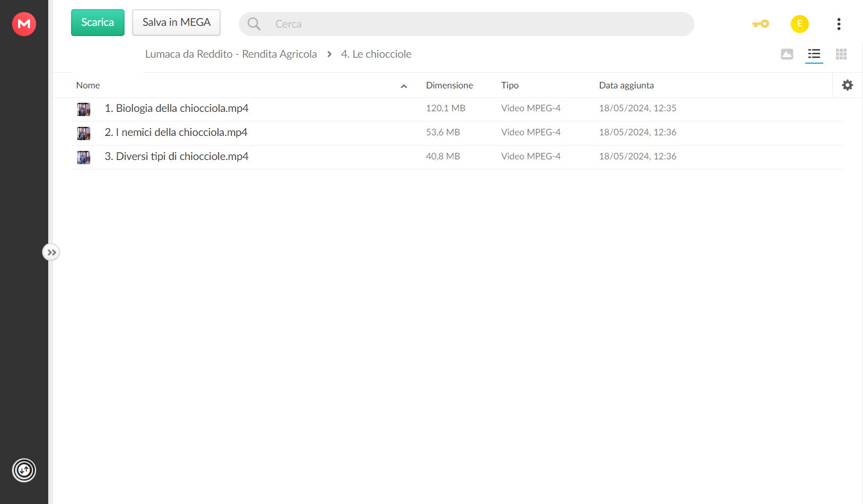Sort files by Data aggiunta column
This screenshot has height=504, width=863.
[626, 85]
